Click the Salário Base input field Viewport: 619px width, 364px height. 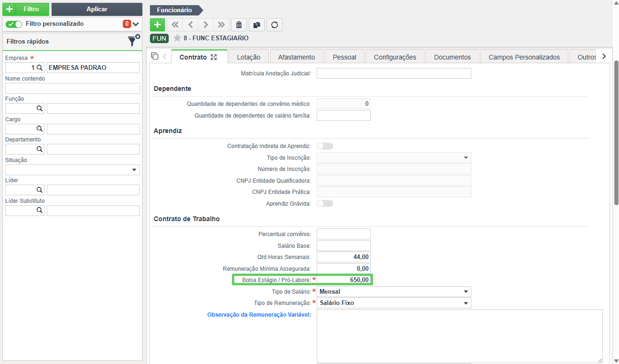pos(343,245)
